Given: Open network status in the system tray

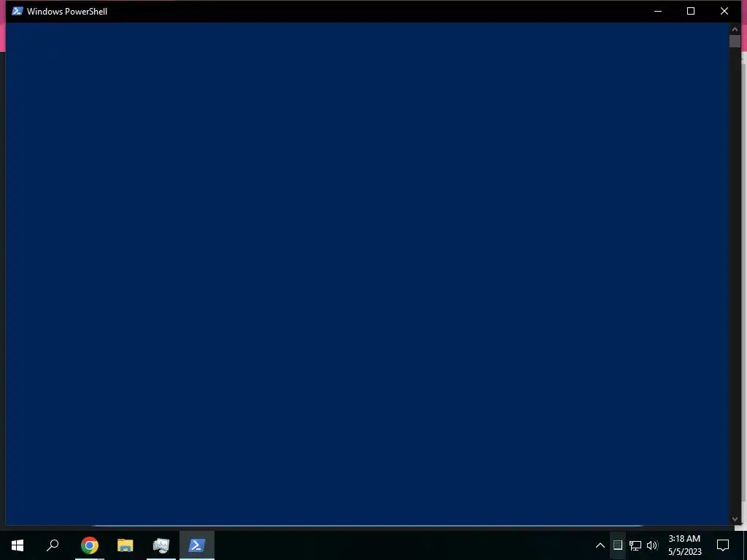Looking at the screenshot, I should (635, 545).
